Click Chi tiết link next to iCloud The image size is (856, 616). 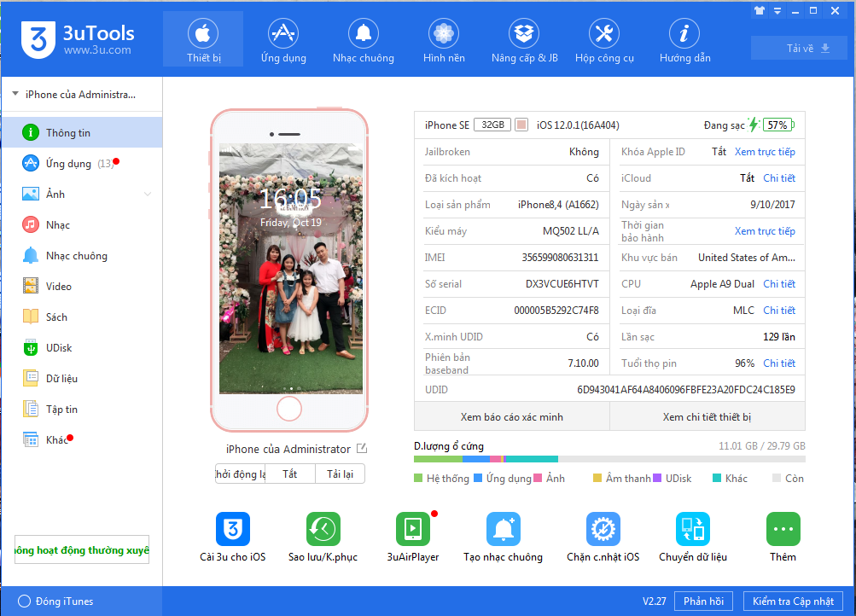click(778, 178)
